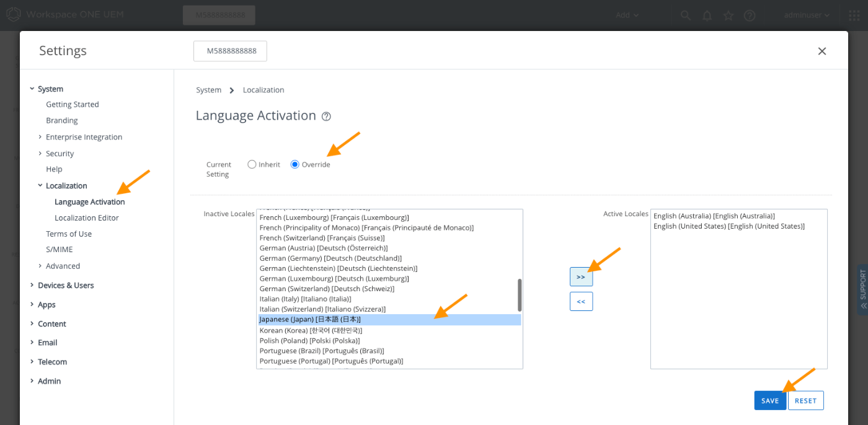Select Italian (Switzerland) locale
Image resolution: width=868 pixels, height=425 pixels.
point(389,309)
